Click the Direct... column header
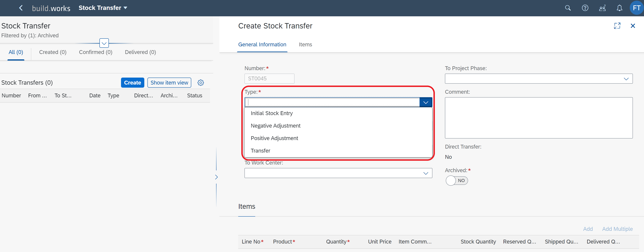Screen dimensions: 644x252 point(143,96)
